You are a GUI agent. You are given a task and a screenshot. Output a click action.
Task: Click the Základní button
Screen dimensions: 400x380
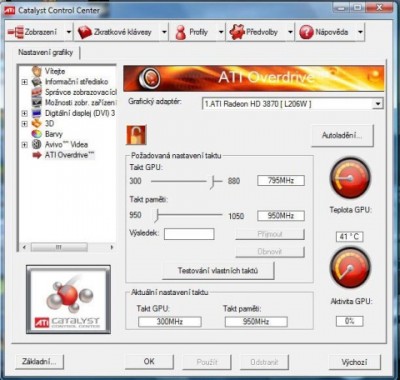[39, 362]
